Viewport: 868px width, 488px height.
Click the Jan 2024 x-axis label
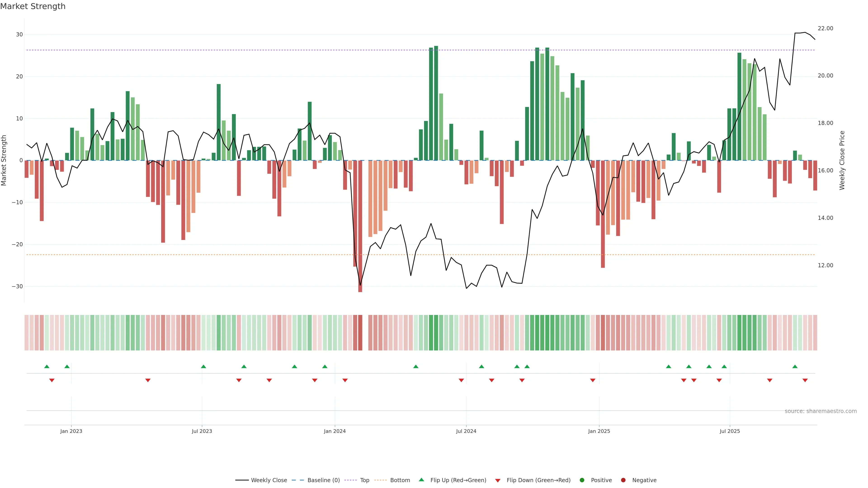tap(335, 431)
